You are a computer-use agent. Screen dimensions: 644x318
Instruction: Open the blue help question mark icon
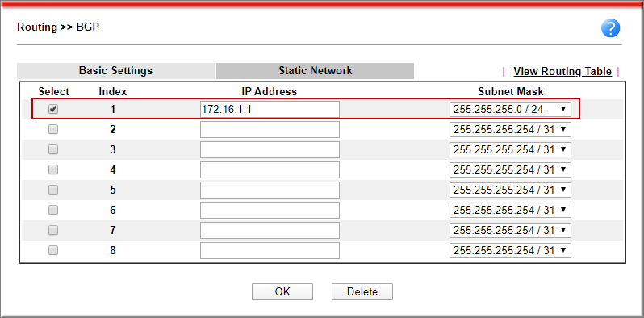[610, 29]
